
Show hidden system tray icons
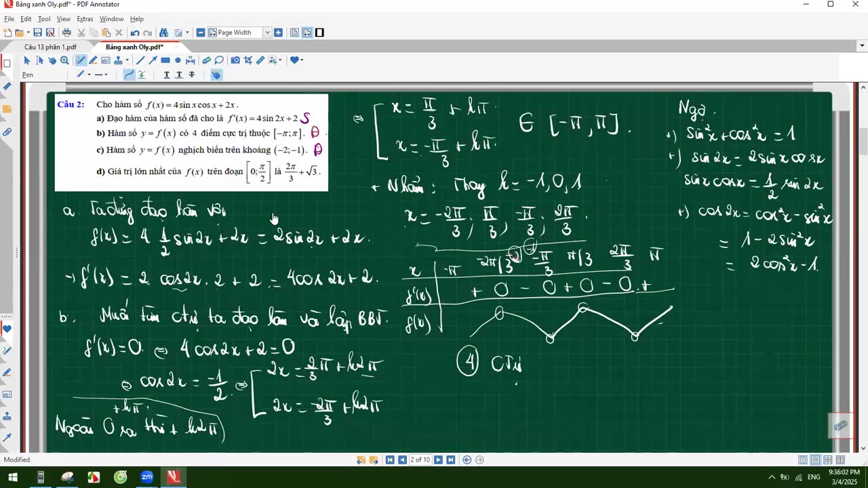click(x=772, y=477)
